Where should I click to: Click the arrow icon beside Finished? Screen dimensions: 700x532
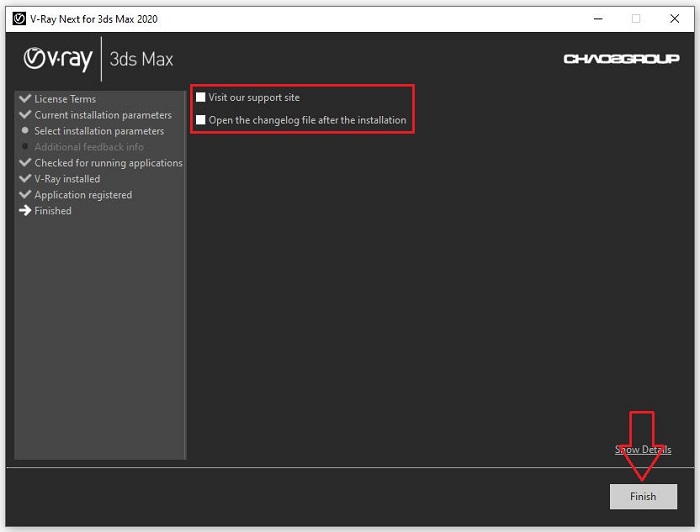pyautogui.click(x=25, y=210)
